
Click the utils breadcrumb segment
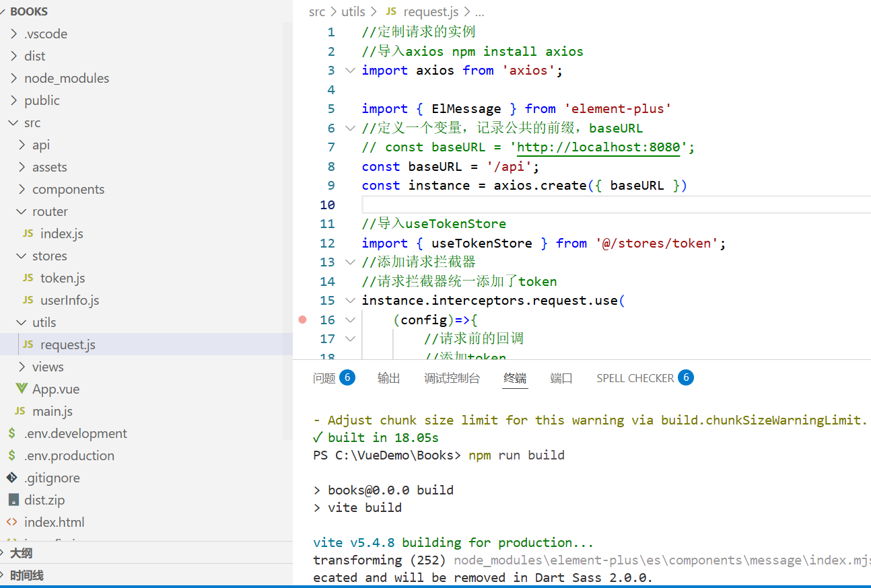click(353, 11)
